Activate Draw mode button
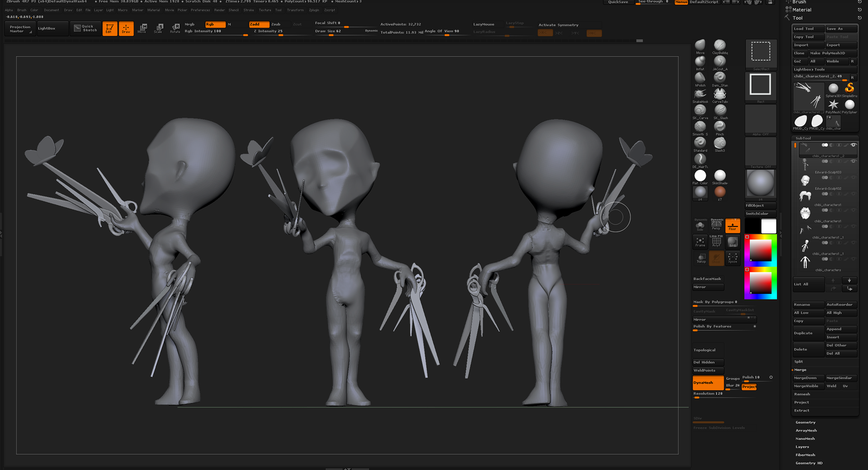Viewport: 868px width, 470px height. pyautogui.click(x=126, y=28)
